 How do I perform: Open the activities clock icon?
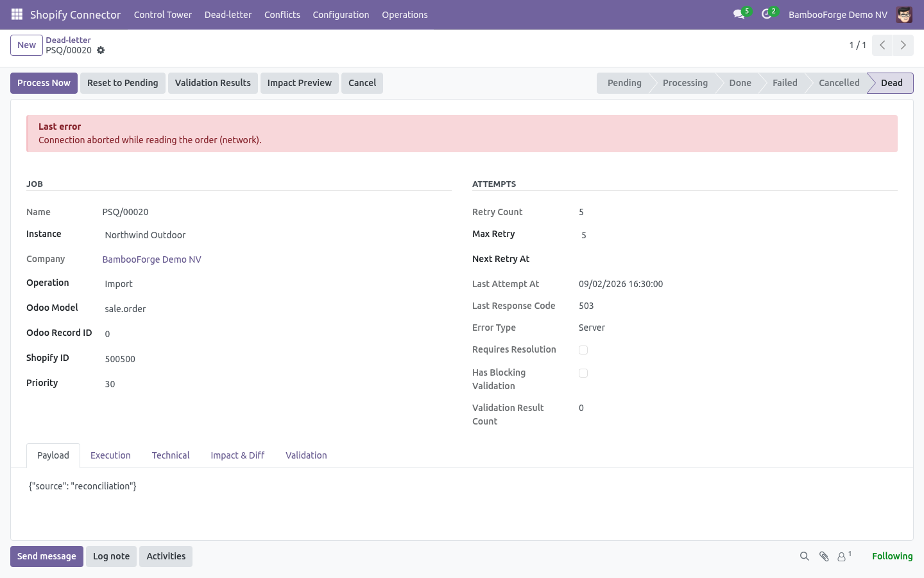(767, 14)
